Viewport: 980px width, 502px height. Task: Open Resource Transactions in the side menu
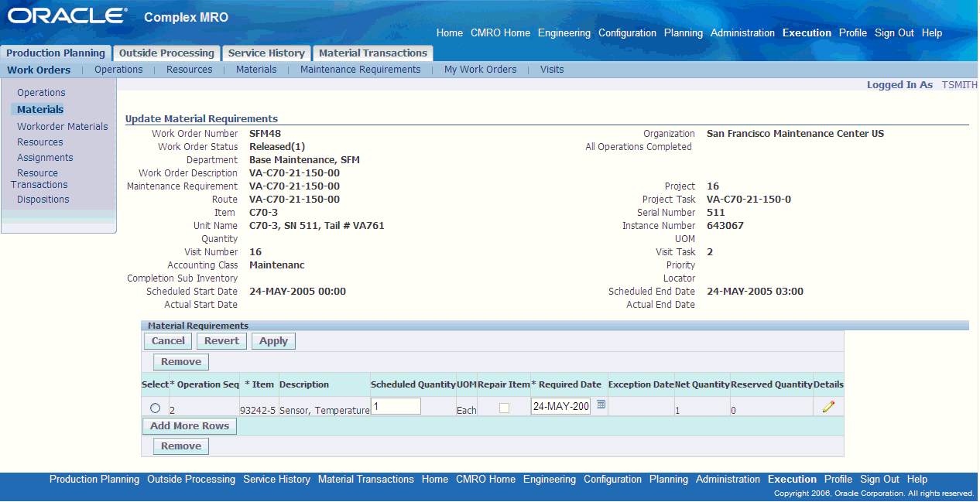pyautogui.click(x=39, y=179)
